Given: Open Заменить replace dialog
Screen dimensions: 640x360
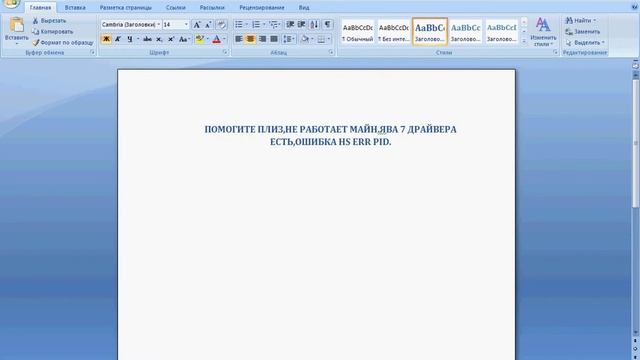Looking at the screenshot, I should click(x=583, y=31).
